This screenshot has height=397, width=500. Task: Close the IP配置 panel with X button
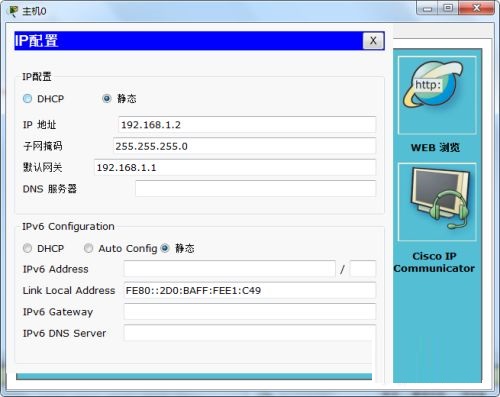(x=373, y=41)
